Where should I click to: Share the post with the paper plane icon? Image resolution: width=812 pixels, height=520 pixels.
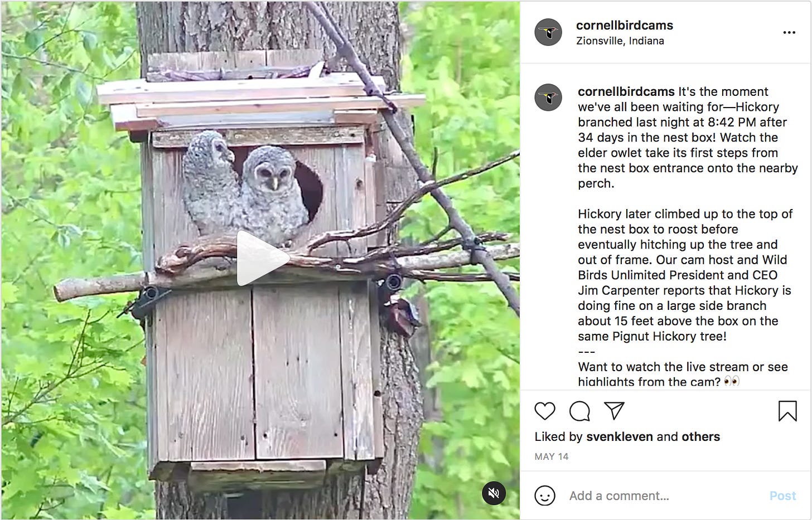point(614,411)
